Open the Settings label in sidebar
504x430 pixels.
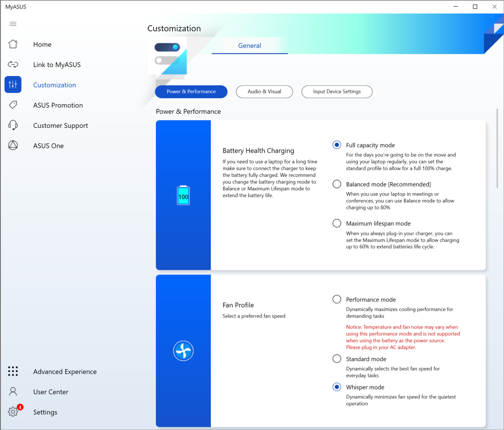click(x=45, y=412)
